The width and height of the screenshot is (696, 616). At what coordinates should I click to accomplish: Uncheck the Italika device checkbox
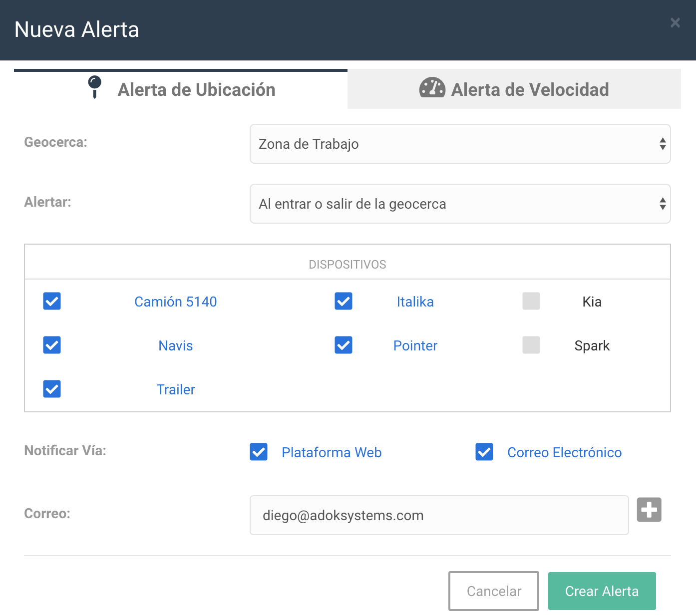tap(344, 301)
